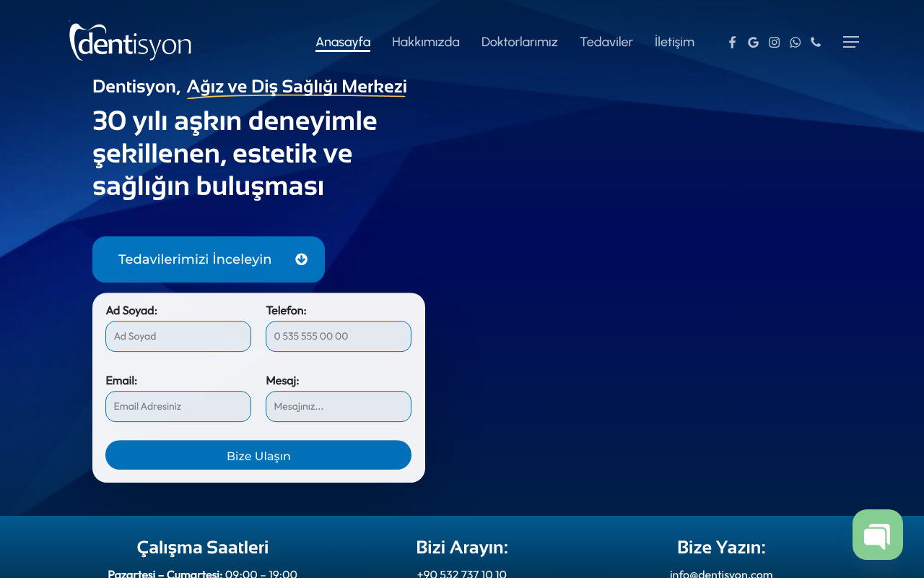Click the Bize Yazın heading

click(721, 548)
